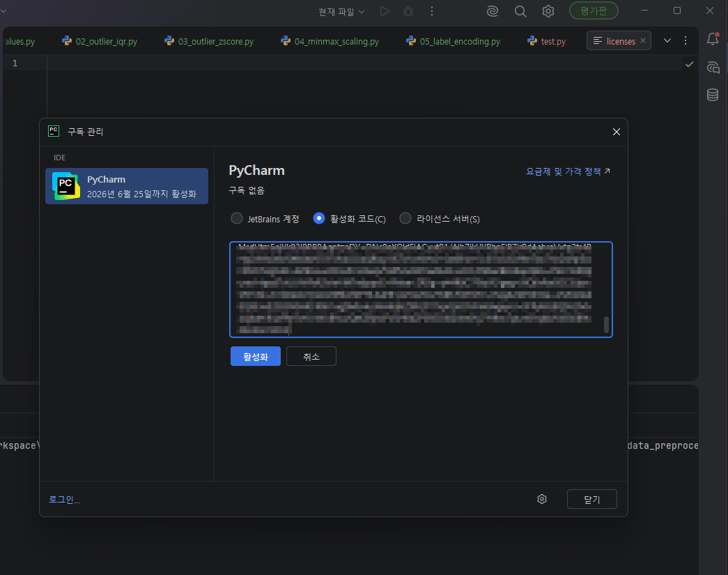Click the PyCharm logo icon in the dialog title

point(54,132)
